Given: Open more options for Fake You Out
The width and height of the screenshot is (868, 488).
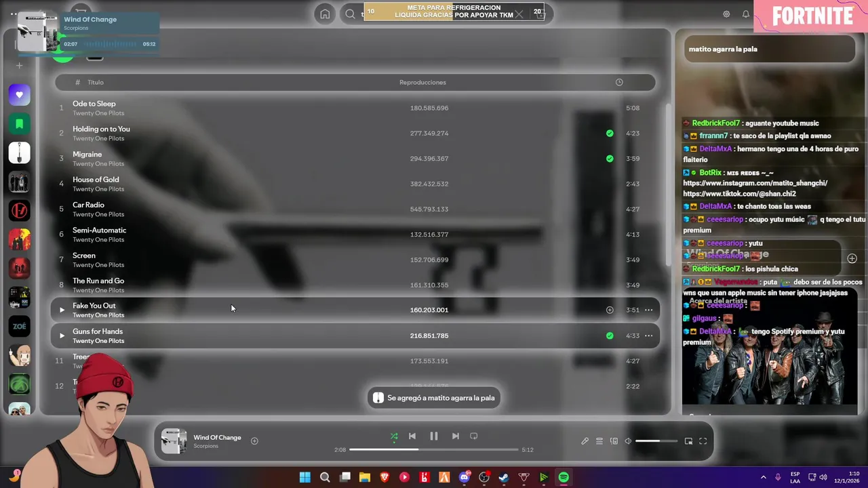Looking at the screenshot, I should pyautogui.click(x=648, y=310).
